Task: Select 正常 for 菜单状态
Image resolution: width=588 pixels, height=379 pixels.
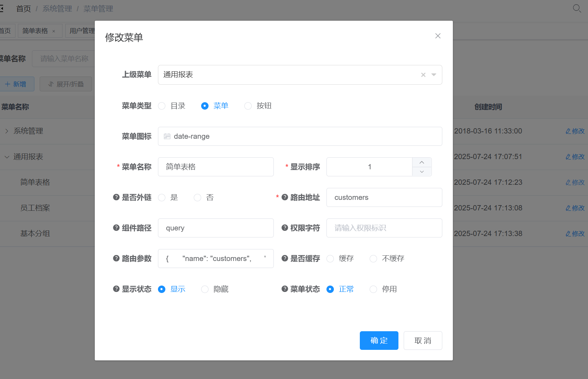Action: [x=330, y=289]
